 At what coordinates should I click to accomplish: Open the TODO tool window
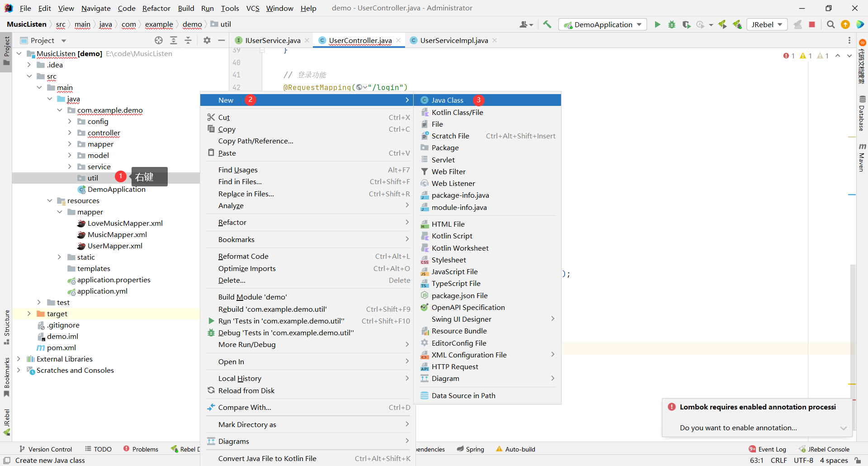(x=98, y=449)
